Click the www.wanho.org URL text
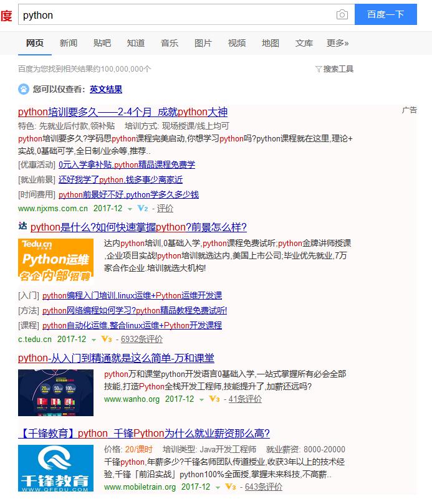The width and height of the screenshot is (432, 504). [132, 399]
